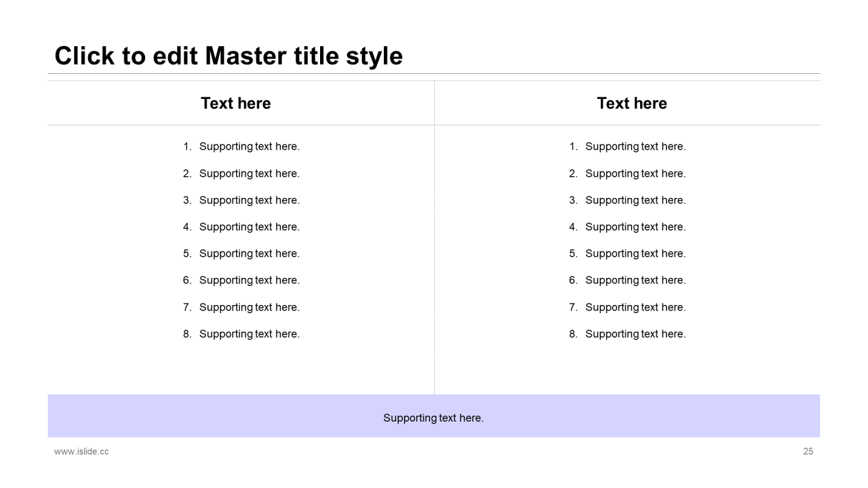Select the right column 'Text here' heading
Screen dimensions: 868x488
point(631,103)
